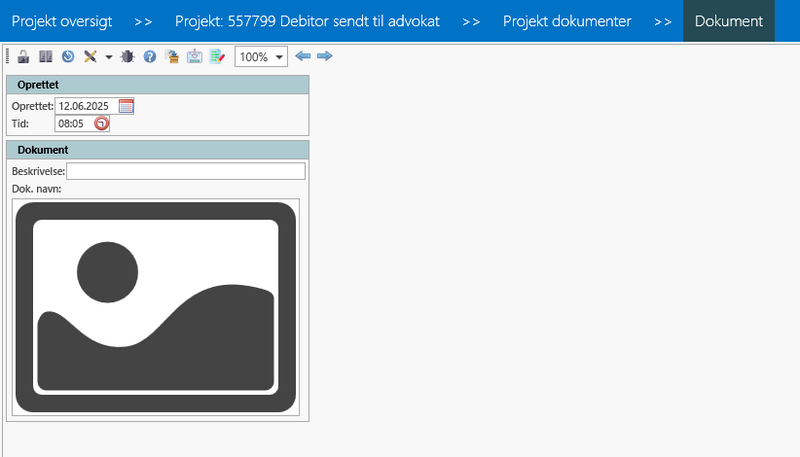
Task: Click the columns layout icon in toolbar
Action: [x=45, y=57]
